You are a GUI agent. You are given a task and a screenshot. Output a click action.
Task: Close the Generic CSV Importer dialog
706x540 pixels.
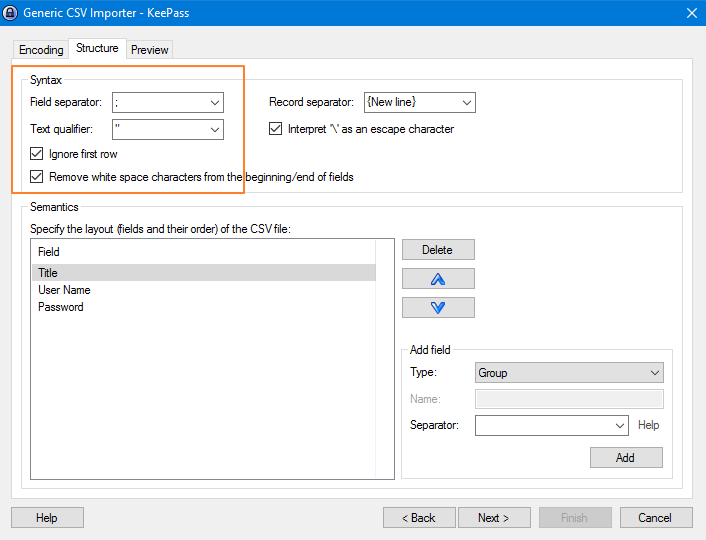coord(691,12)
